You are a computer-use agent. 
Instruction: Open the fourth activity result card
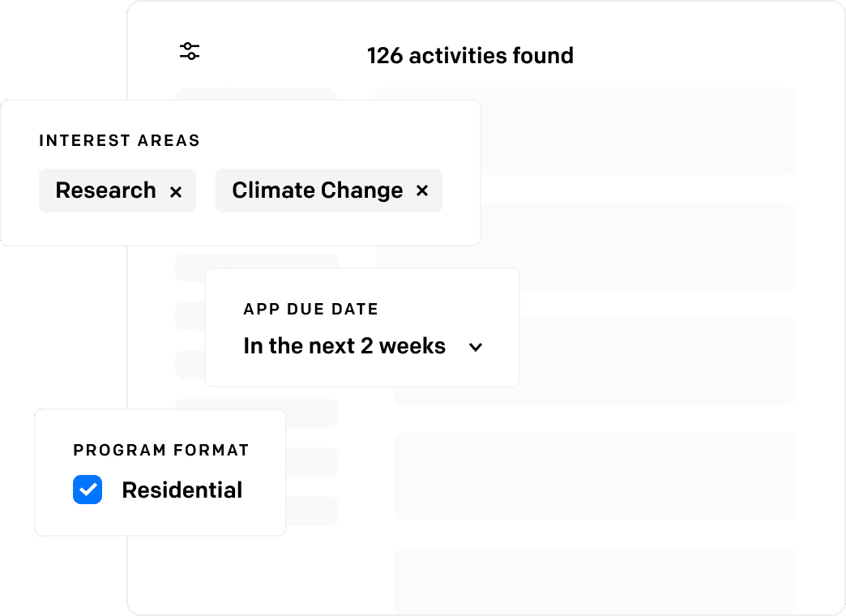pyautogui.click(x=595, y=476)
